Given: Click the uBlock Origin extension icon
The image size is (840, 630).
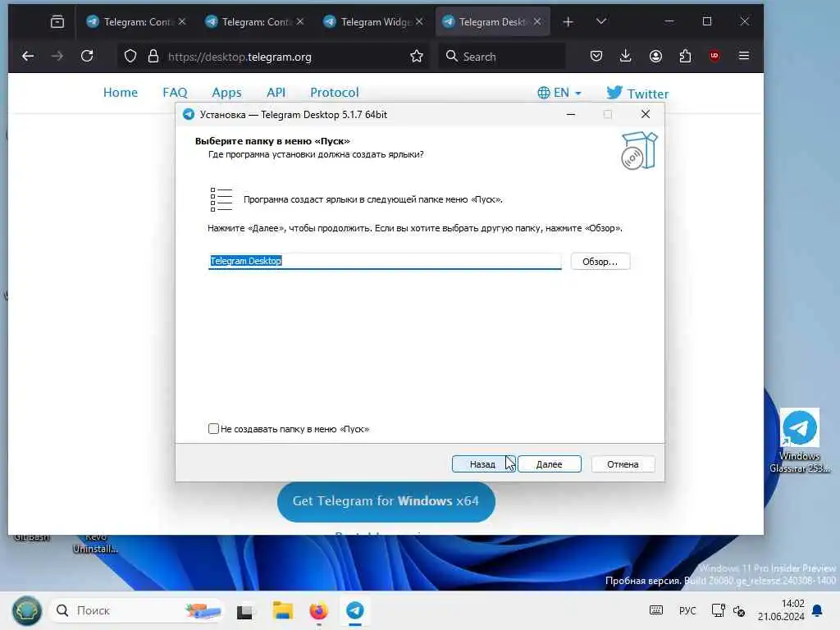Looking at the screenshot, I should click(714, 56).
